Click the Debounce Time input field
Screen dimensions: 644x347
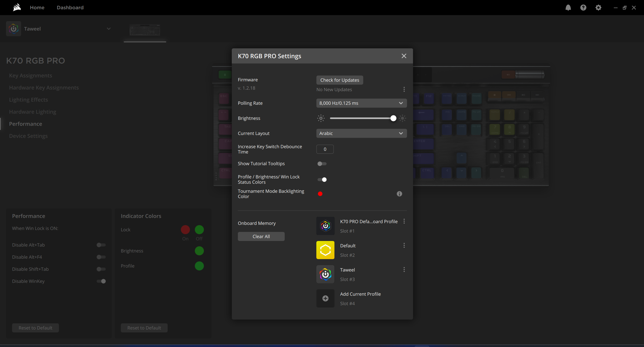coord(325,149)
